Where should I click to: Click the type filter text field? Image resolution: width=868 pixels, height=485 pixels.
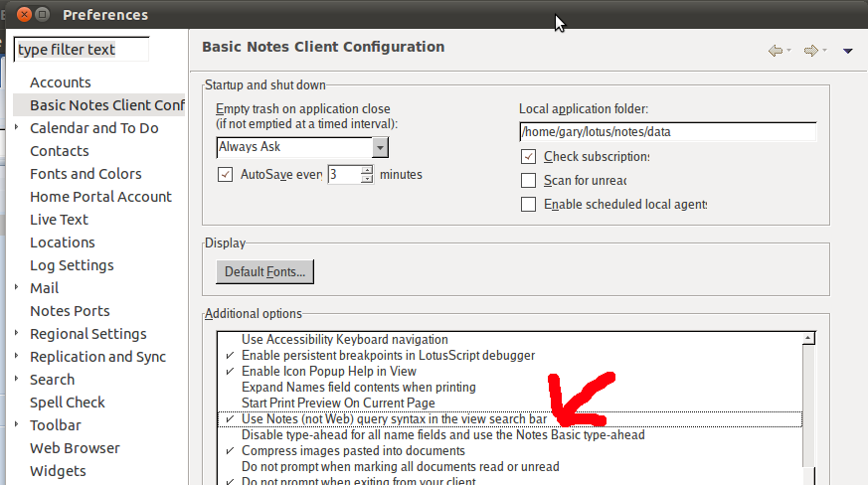pos(82,50)
